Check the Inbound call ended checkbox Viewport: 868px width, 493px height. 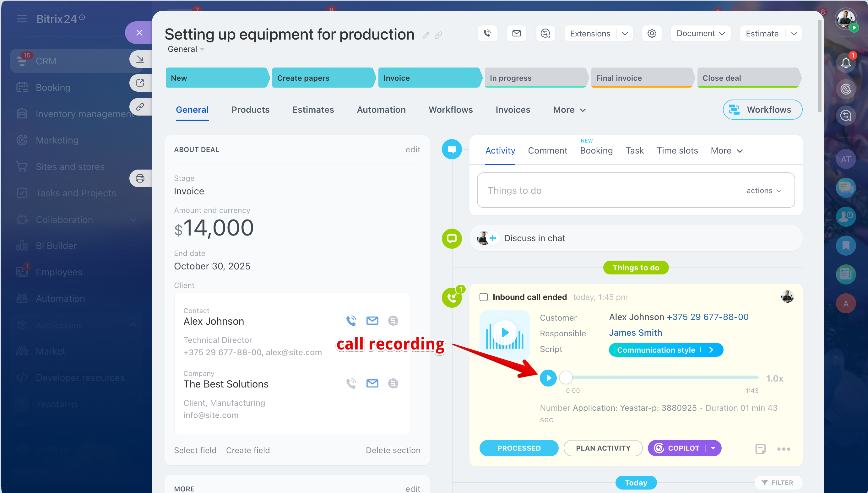(483, 297)
